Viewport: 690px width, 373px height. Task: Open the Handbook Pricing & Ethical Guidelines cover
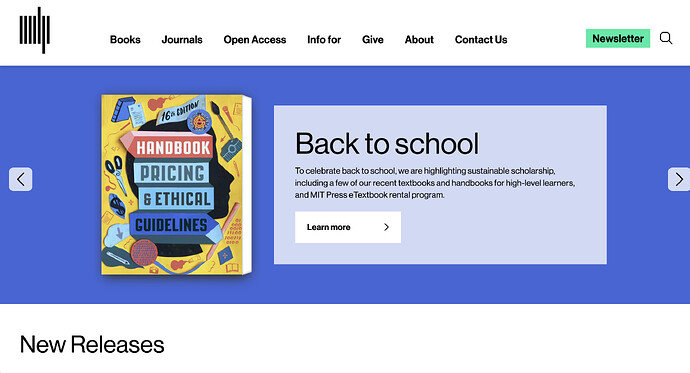pyautogui.click(x=176, y=185)
